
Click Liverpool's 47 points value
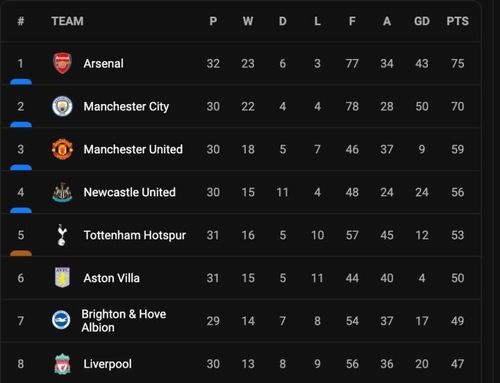coord(457,364)
